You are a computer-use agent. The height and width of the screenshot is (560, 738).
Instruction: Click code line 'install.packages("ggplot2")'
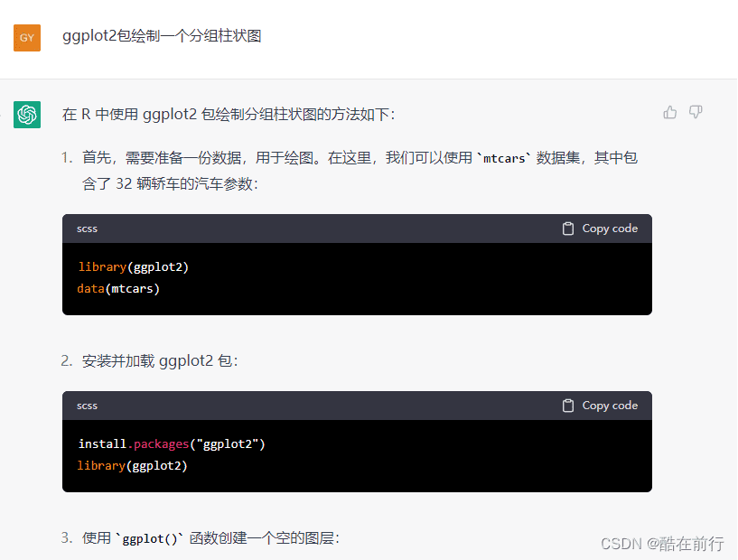tap(172, 443)
